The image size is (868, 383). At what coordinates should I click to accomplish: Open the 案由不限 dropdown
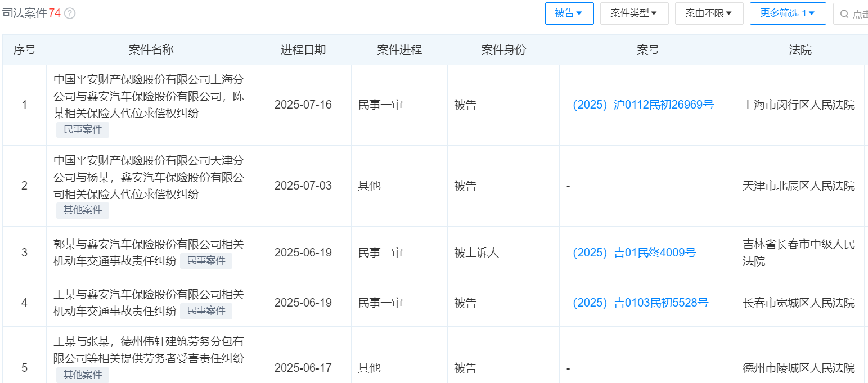click(709, 13)
